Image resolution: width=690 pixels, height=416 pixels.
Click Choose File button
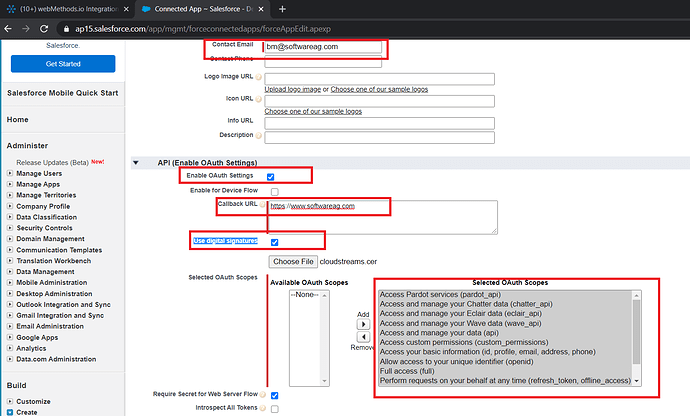coord(293,261)
